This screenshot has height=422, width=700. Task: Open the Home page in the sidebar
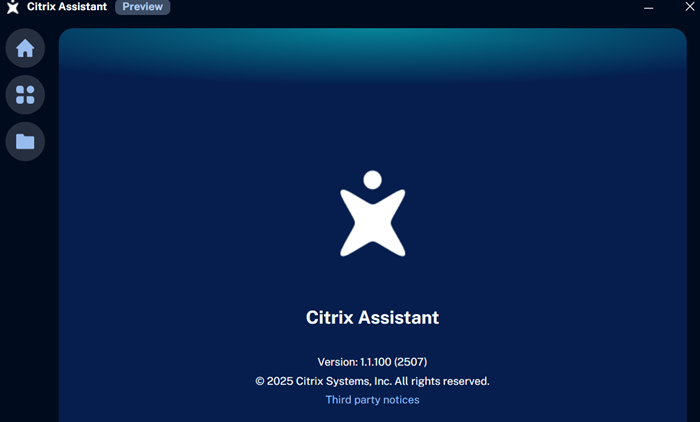coord(25,48)
